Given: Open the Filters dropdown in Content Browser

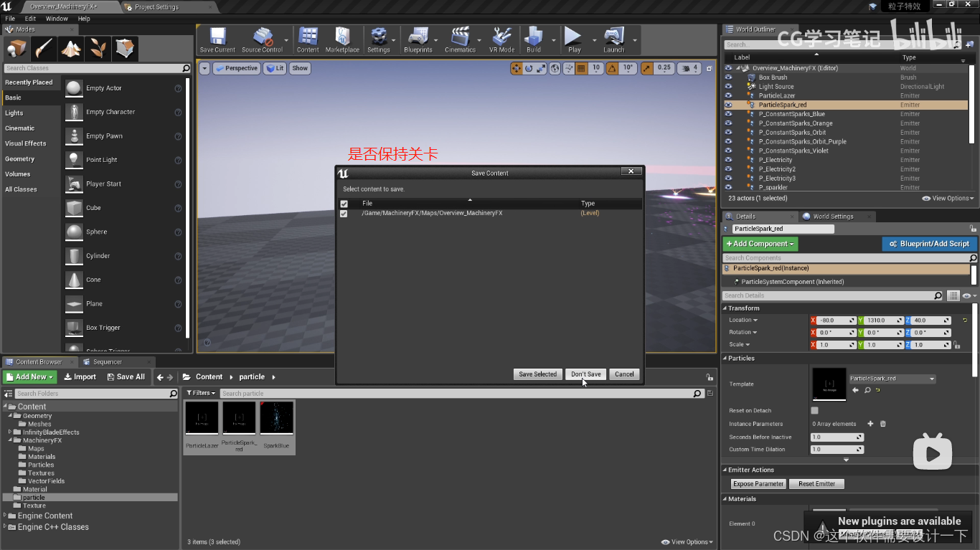Looking at the screenshot, I should coord(201,393).
